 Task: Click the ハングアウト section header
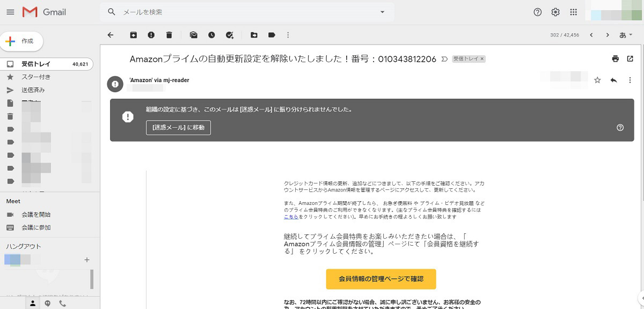[x=24, y=246]
